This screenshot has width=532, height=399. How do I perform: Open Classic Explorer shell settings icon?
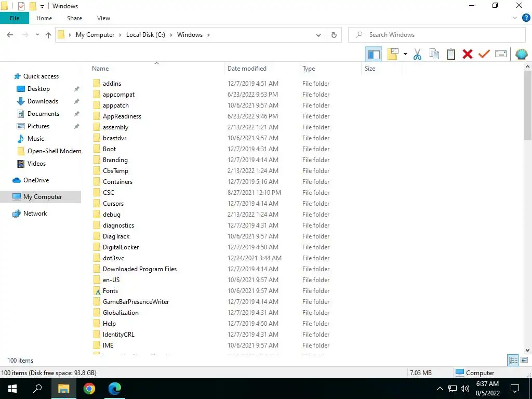click(521, 54)
